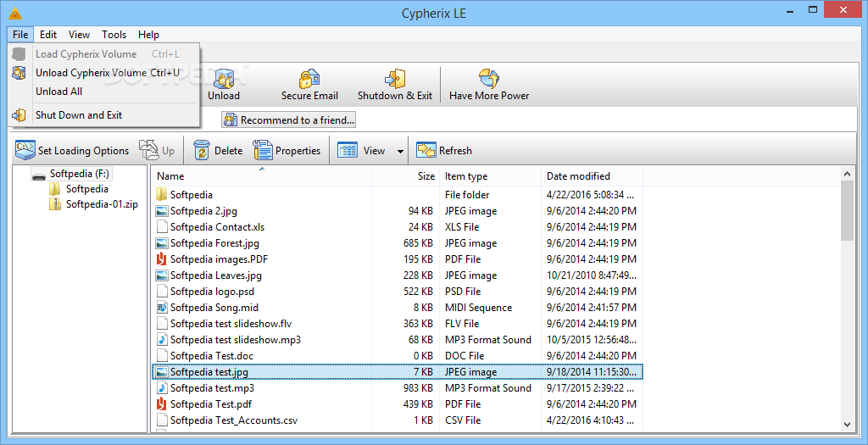The width and height of the screenshot is (868, 445).
Task: Click the Softpedia 2.jpg image icon
Action: pos(162,211)
